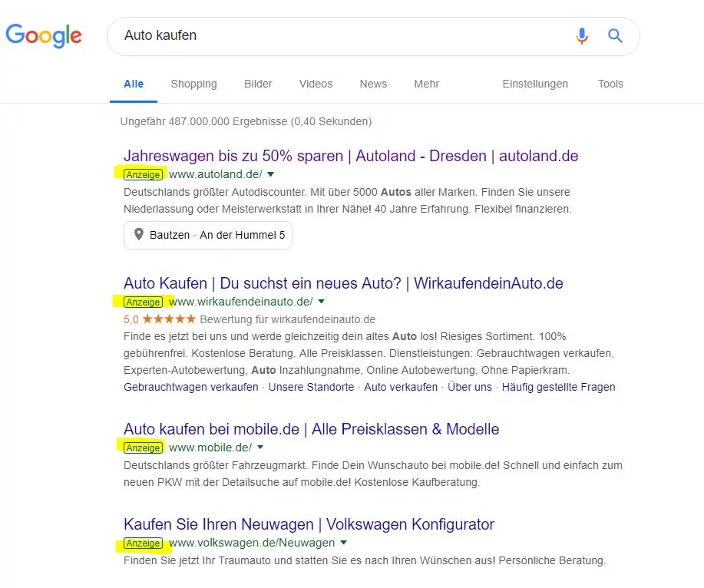
Task: Click the Deutschlands größter Autodiscounter description
Action: (348, 200)
